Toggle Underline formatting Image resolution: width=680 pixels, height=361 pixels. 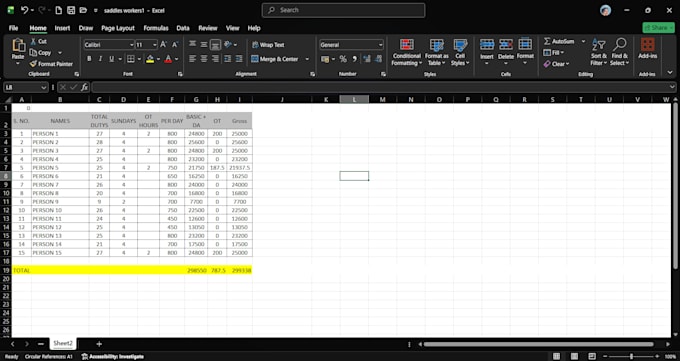click(x=111, y=59)
